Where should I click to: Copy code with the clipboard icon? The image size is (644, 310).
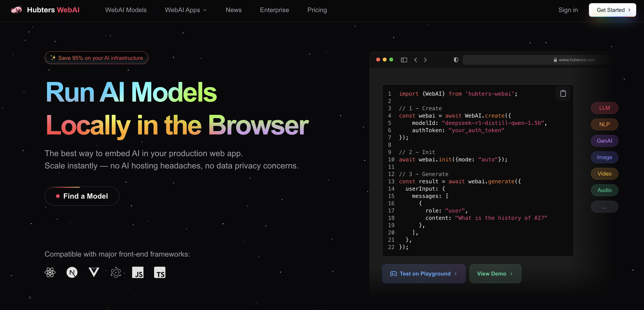[563, 93]
